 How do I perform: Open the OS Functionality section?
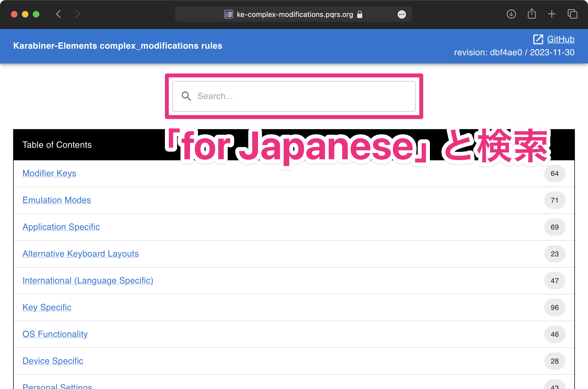pos(55,334)
